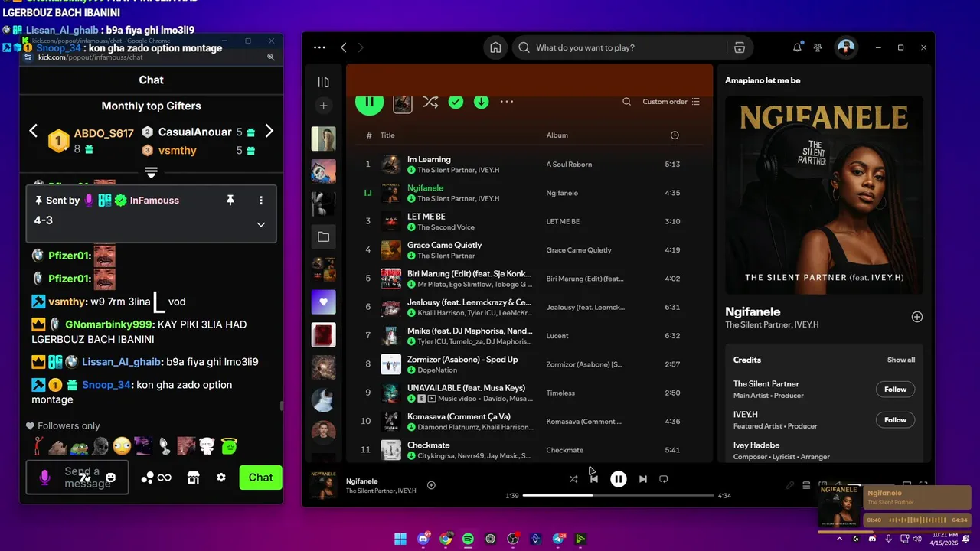The image size is (980, 551).
Task: Search within playlist magnifier icon
Action: coord(626,102)
